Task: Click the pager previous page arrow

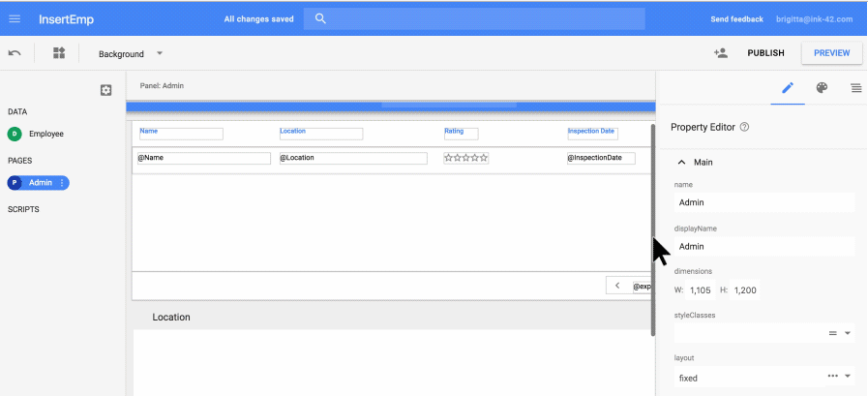Action: (617, 286)
